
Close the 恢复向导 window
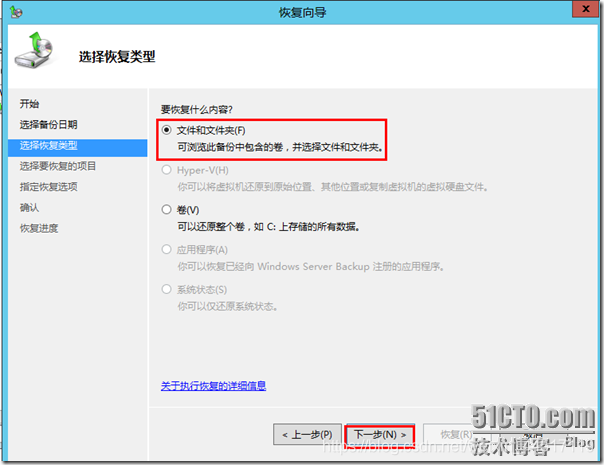pos(586,9)
